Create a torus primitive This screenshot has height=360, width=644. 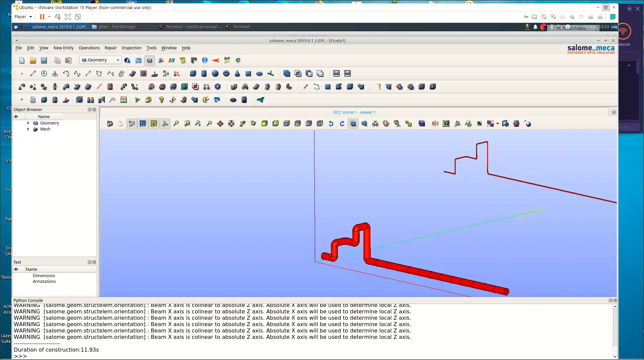point(226,73)
